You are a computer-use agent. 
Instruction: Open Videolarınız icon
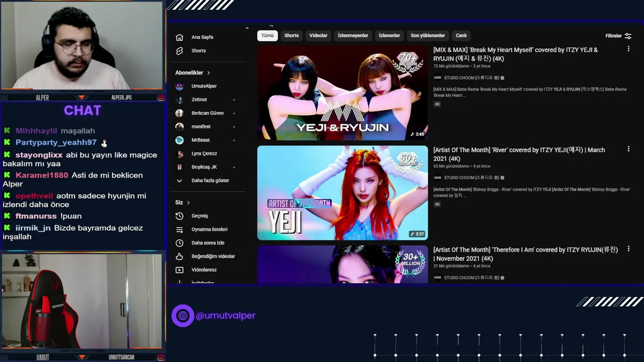(x=179, y=270)
